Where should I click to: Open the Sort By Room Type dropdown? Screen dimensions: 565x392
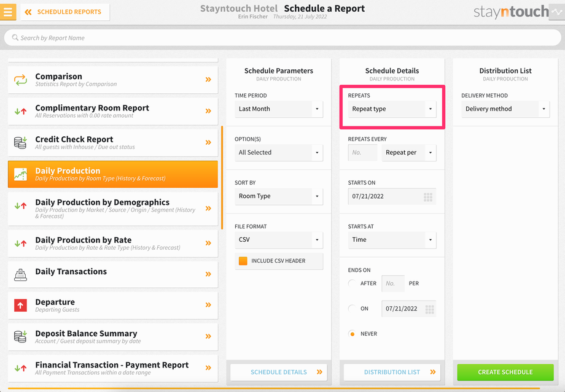[279, 196]
